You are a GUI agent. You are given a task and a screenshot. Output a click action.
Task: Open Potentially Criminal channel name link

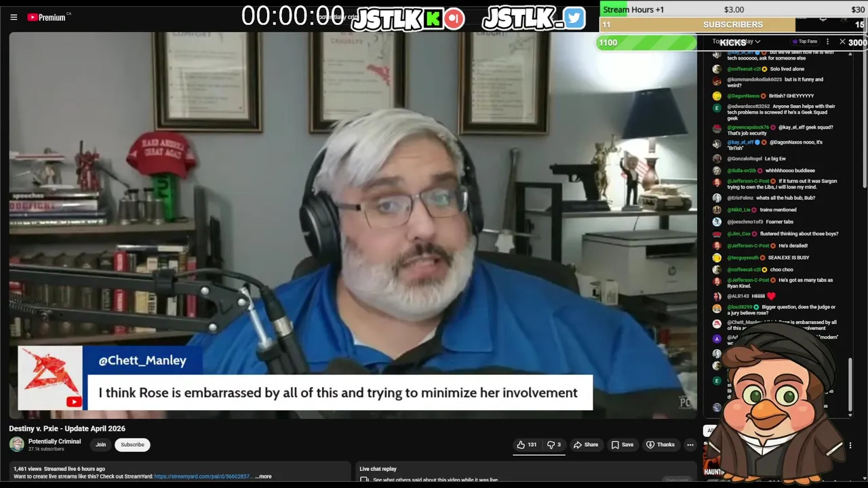tap(54, 441)
